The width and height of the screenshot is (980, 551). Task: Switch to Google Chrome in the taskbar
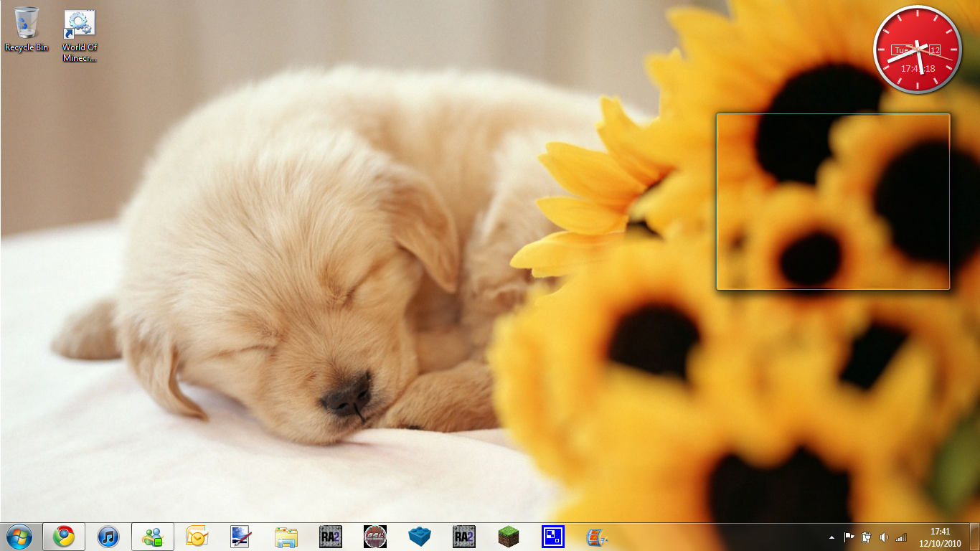64,537
